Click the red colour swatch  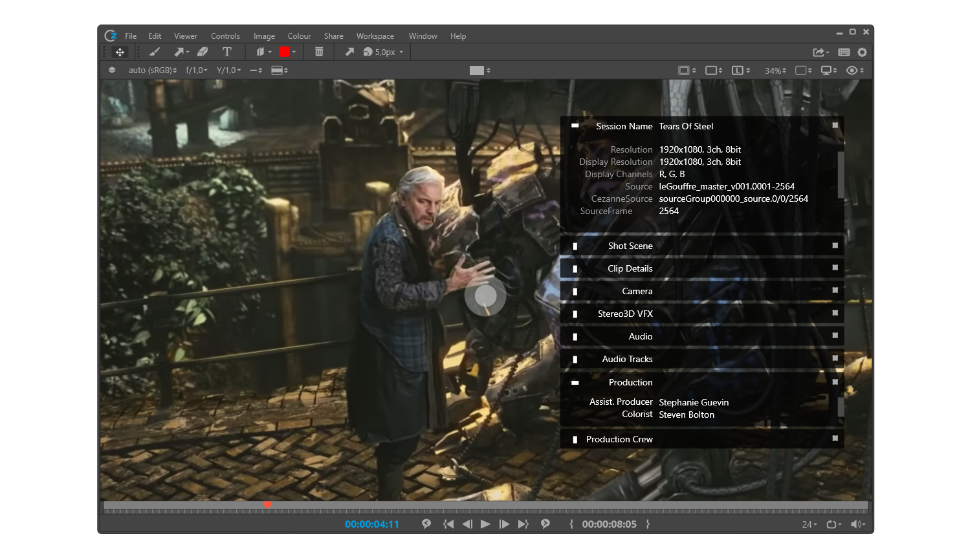point(284,52)
